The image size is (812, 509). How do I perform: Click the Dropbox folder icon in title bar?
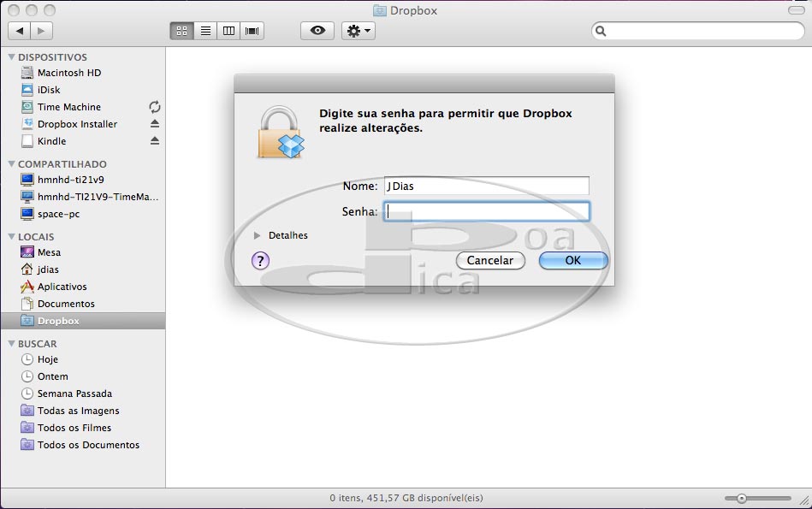tap(380, 10)
